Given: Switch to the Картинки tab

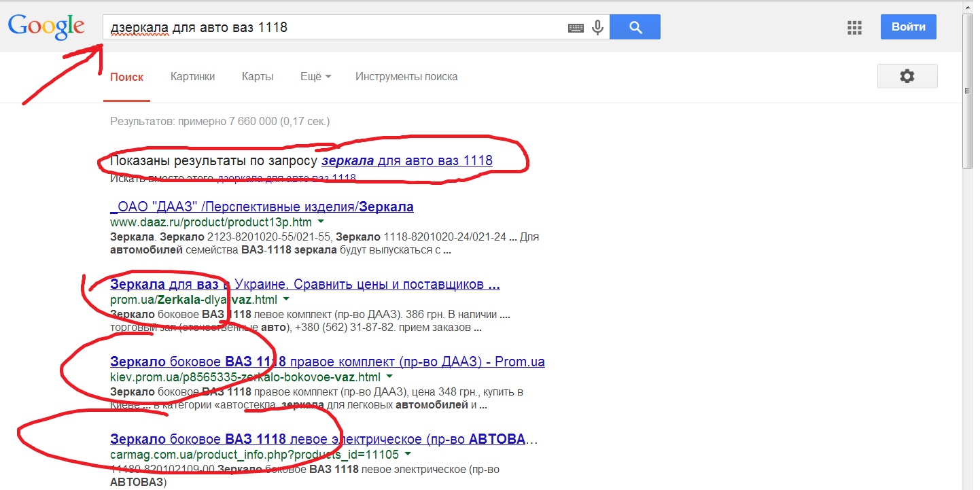Looking at the screenshot, I should pos(193,77).
